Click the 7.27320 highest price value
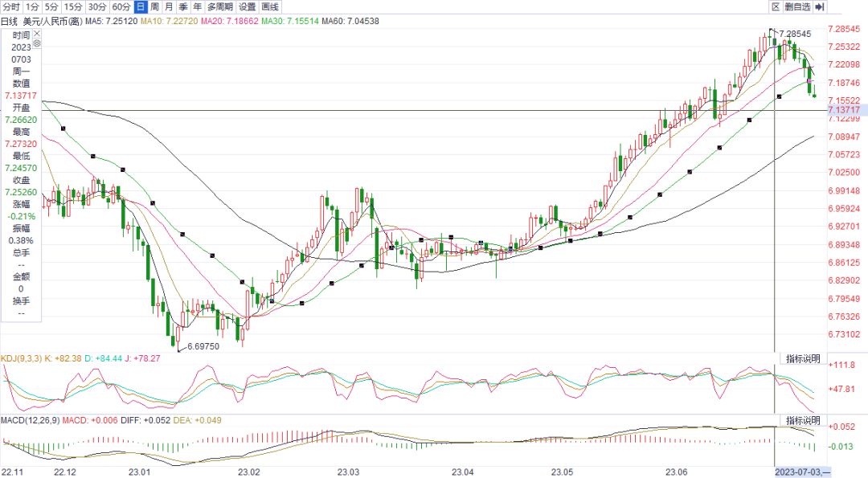Image resolution: width=868 pixels, height=478 pixels. pyautogui.click(x=21, y=144)
